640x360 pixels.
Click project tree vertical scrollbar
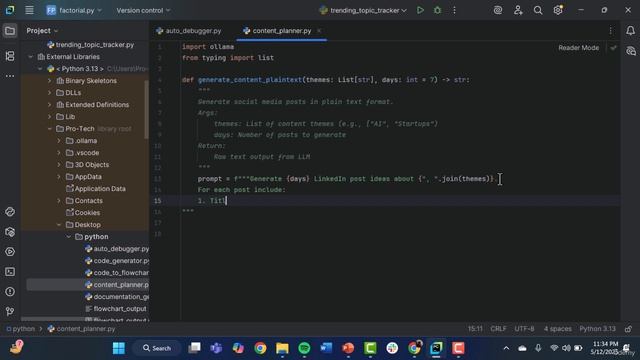click(147, 110)
